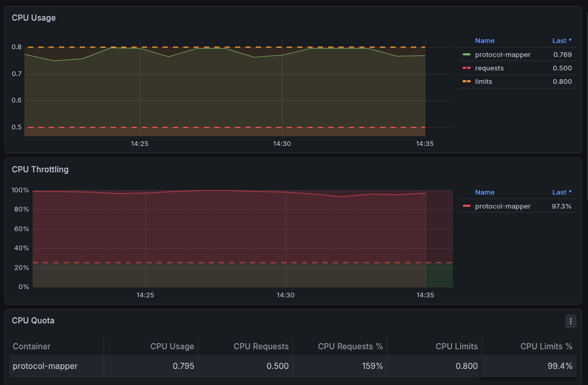Click red dashed requests color swatch

tap(466, 68)
